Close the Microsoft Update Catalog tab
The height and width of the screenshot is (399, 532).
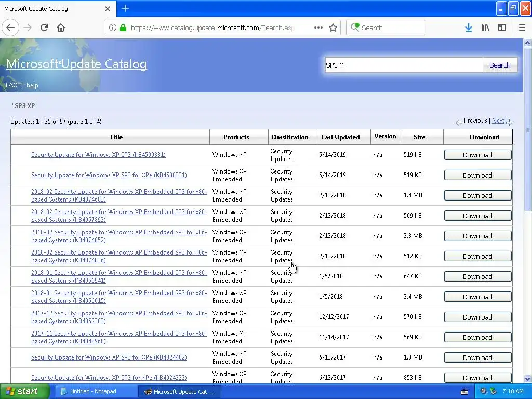coord(107,9)
